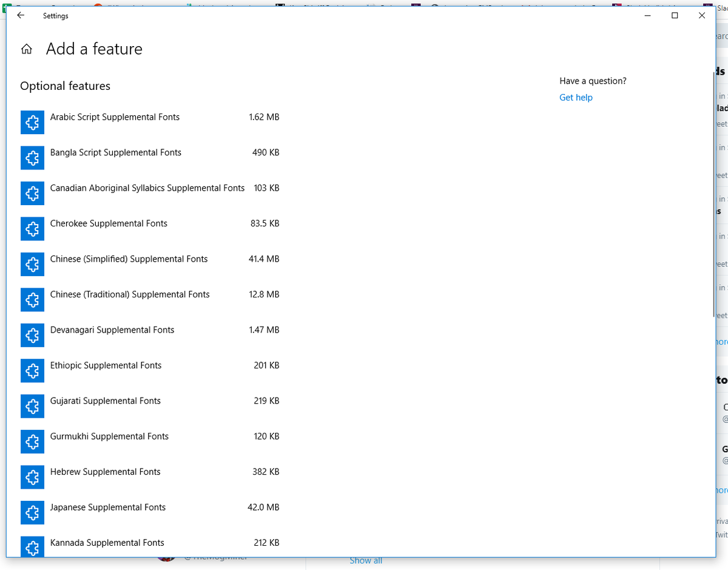Click the Hebrew Supplemental Fonts feature icon

click(x=32, y=478)
